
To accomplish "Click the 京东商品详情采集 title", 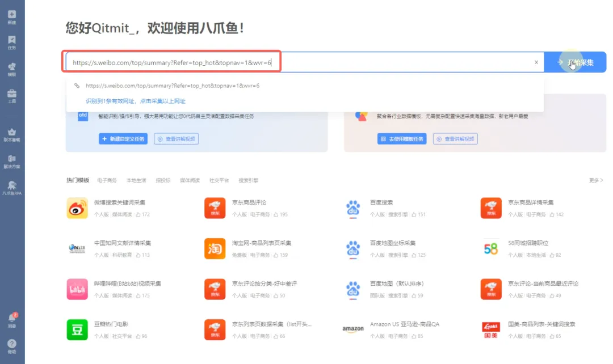I will (531, 202).
